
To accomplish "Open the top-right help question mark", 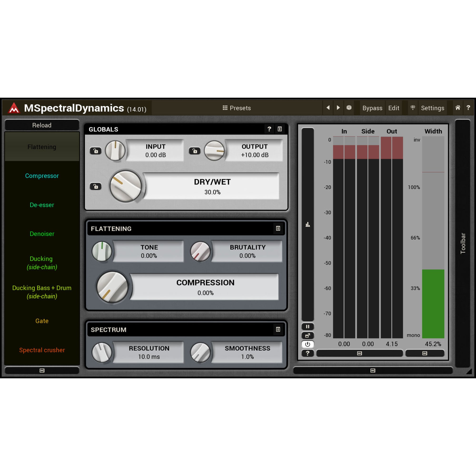I will (x=468, y=108).
